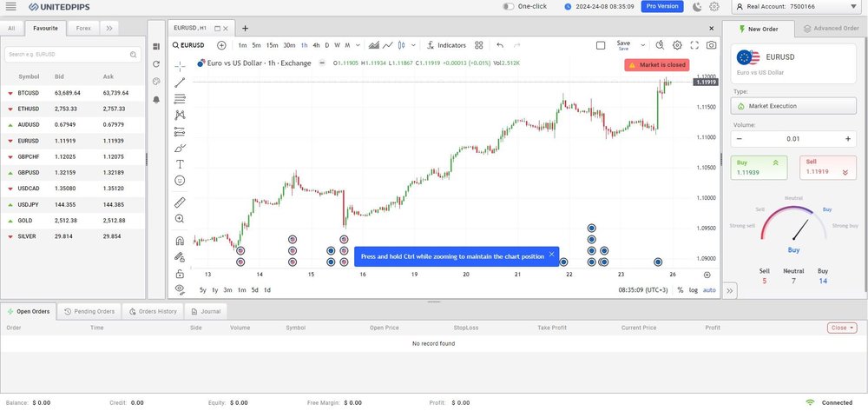Toggle log scale on chart
This screenshot has height=411, width=868.
(693, 289)
